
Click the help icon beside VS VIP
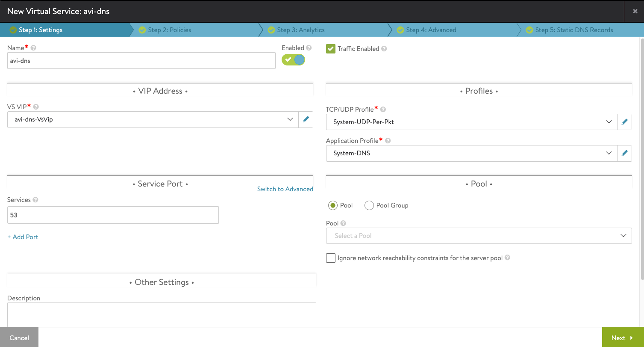click(x=36, y=107)
